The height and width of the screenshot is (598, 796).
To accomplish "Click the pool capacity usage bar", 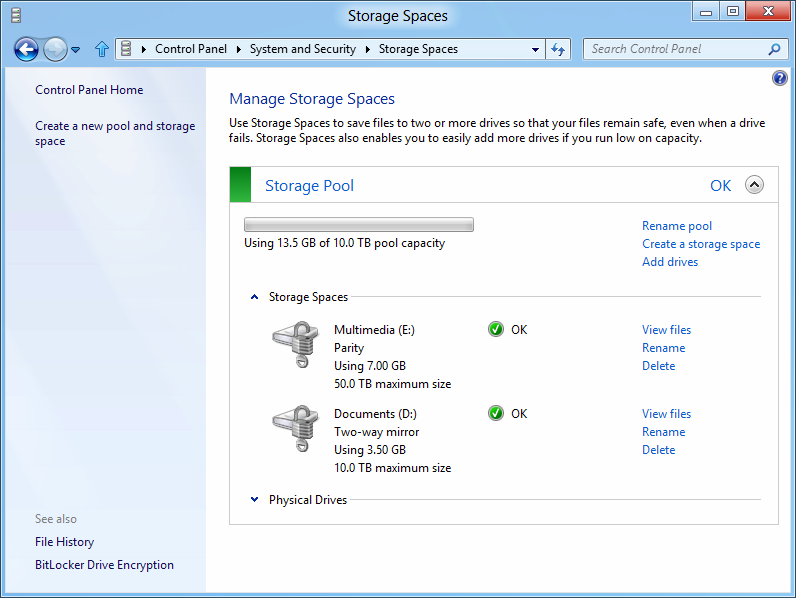I will (x=359, y=224).
